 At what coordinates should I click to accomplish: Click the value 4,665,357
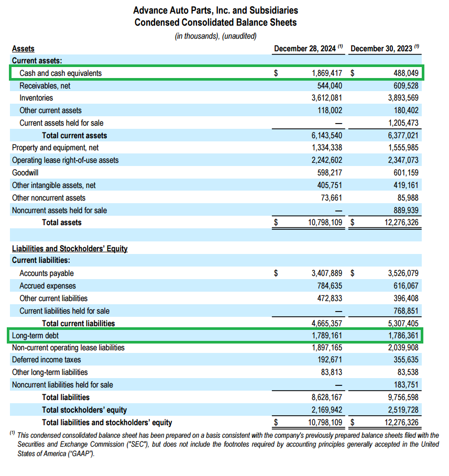[326, 323]
